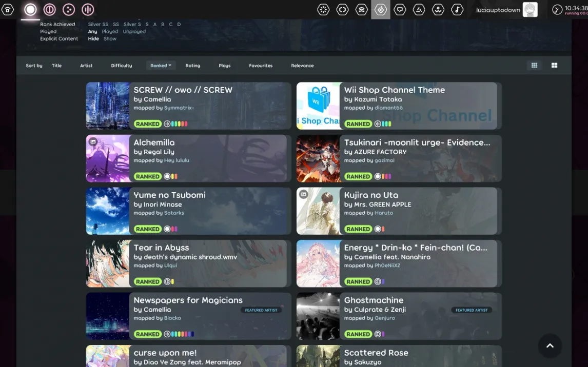Filter Played status to Unplayed
The width and height of the screenshot is (588, 367).
tap(134, 32)
